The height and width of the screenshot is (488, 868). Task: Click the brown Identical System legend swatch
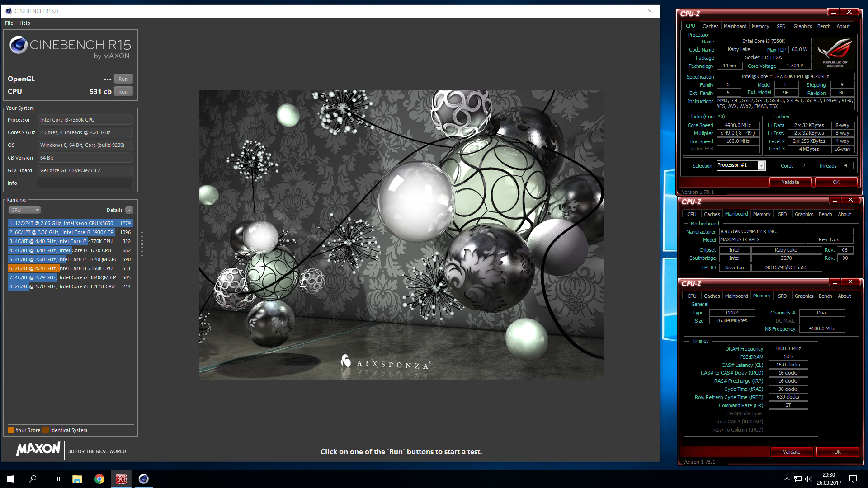pos(45,430)
